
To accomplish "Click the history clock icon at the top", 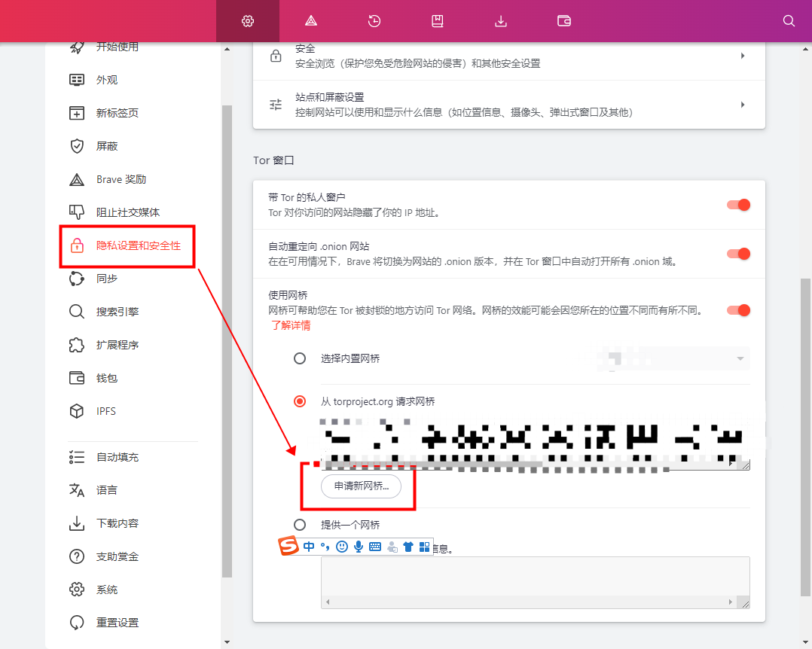I will pos(374,21).
